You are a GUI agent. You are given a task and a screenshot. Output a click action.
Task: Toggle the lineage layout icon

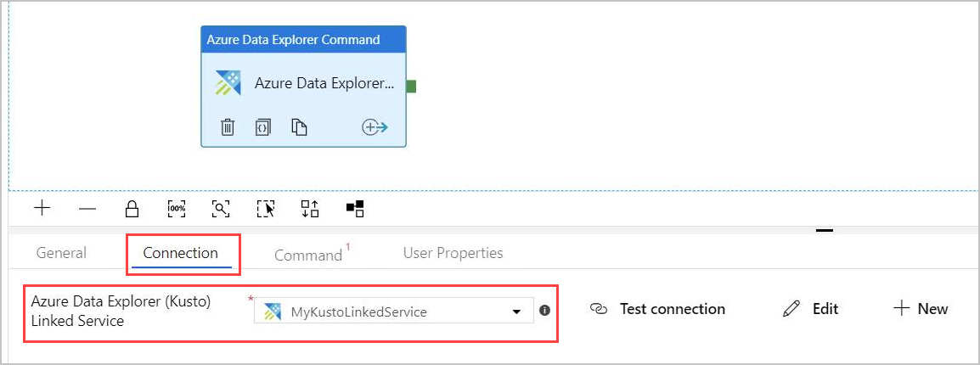pos(355,208)
